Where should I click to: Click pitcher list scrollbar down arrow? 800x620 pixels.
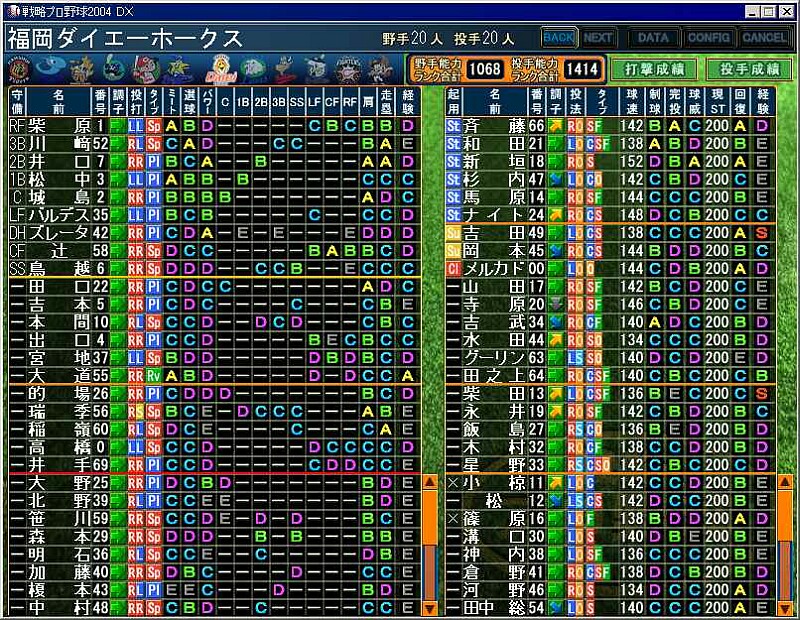click(x=785, y=608)
